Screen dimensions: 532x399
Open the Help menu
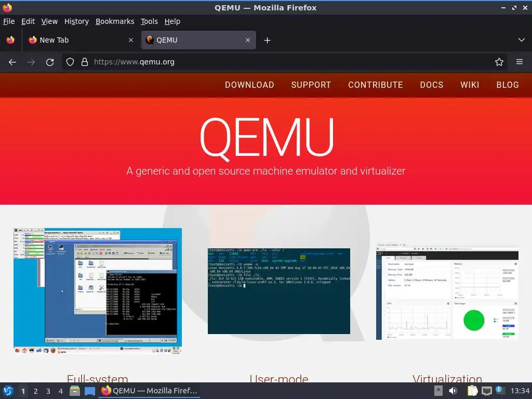pyautogui.click(x=172, y=21)
